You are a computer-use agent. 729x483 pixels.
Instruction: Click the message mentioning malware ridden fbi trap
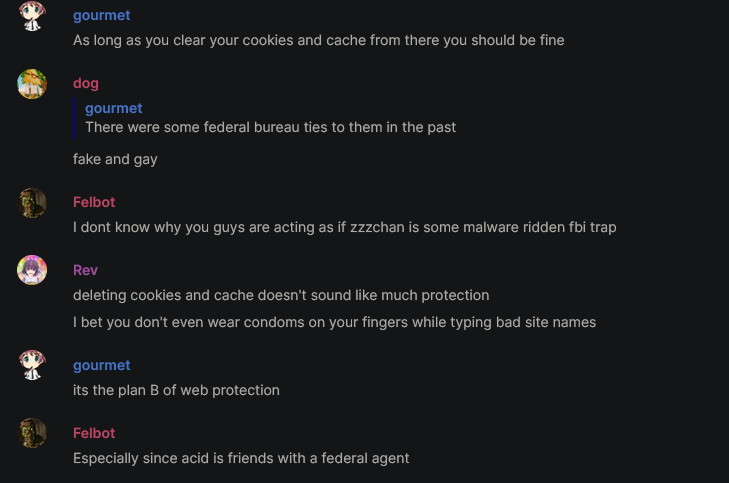[x=345, y=227]
